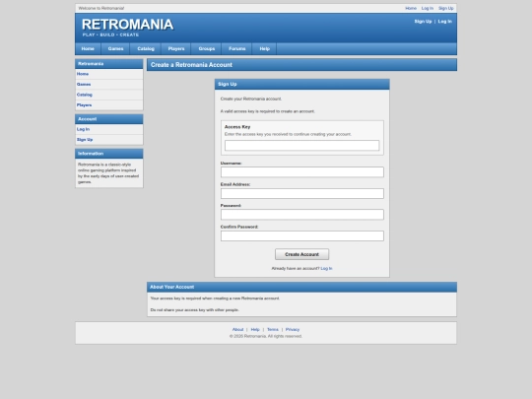Open the Games navigation tab

[115, 49]
